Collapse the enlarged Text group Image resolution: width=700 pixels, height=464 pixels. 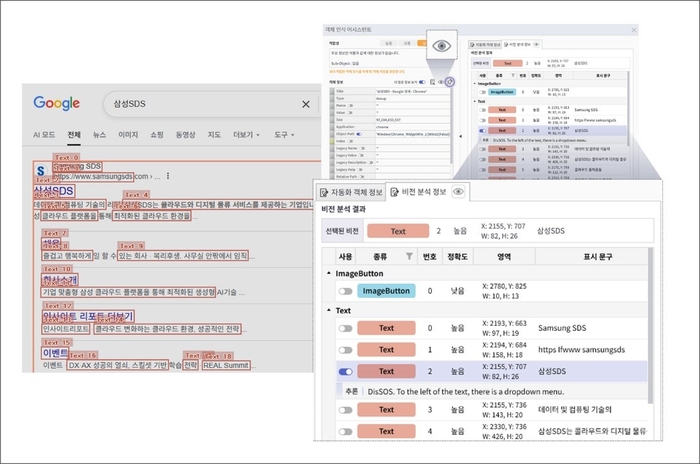(329, 310)
